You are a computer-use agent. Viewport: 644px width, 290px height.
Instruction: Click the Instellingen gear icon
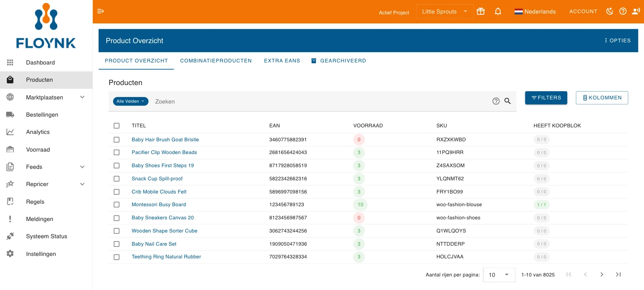10,254
